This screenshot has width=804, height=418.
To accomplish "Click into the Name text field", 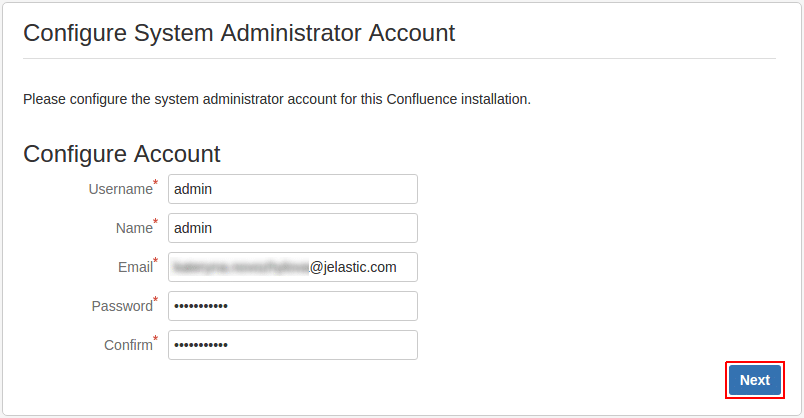I will point(292,228).
